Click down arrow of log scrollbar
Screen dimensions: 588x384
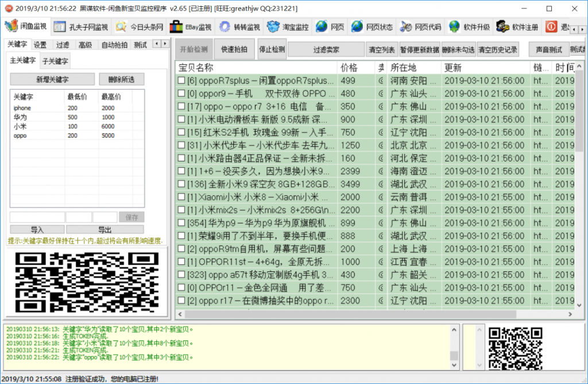pyautogui.click(x=454, y=366)
